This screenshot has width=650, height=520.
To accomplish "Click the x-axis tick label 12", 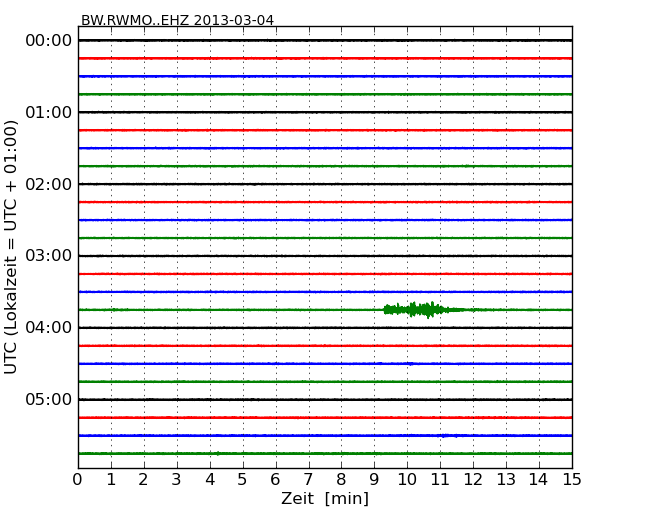I will coord(473,480).
